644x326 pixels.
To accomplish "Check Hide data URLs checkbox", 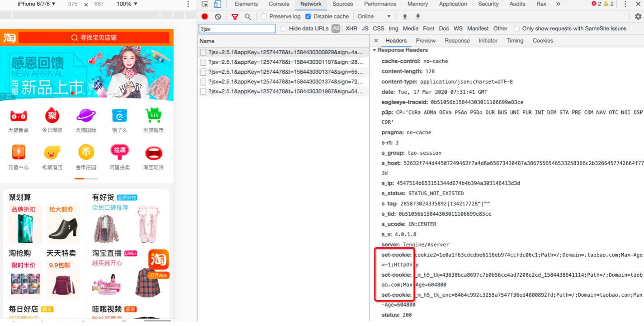I will [x=283, y=28].
